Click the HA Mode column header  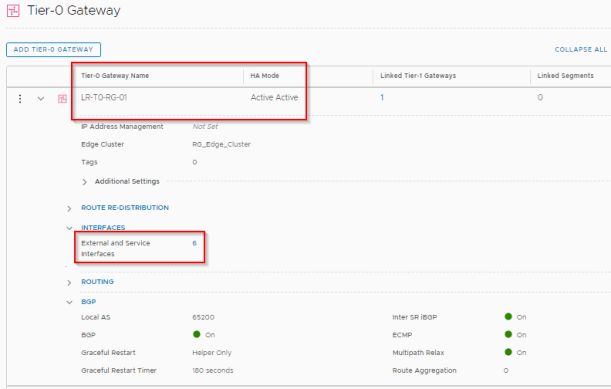tap(265, 76)
